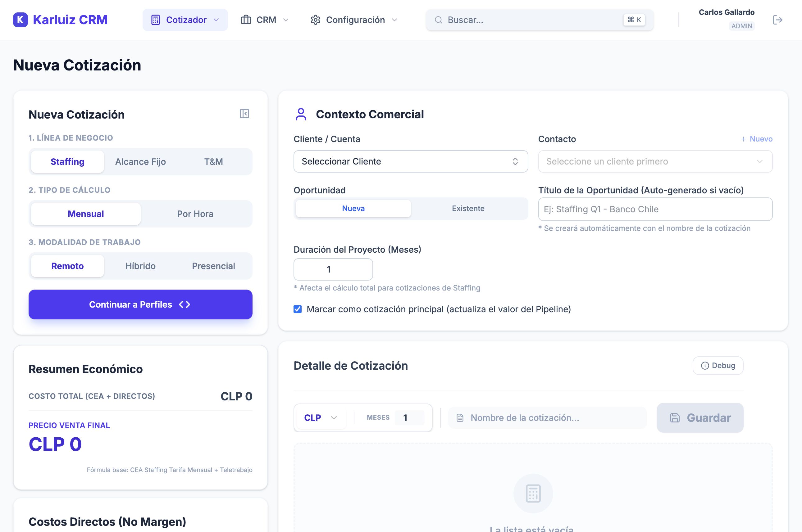Click the logout icon next to Carlos Gallardo
The width and height of the screenshot is (802, 532).
(777, 20)
